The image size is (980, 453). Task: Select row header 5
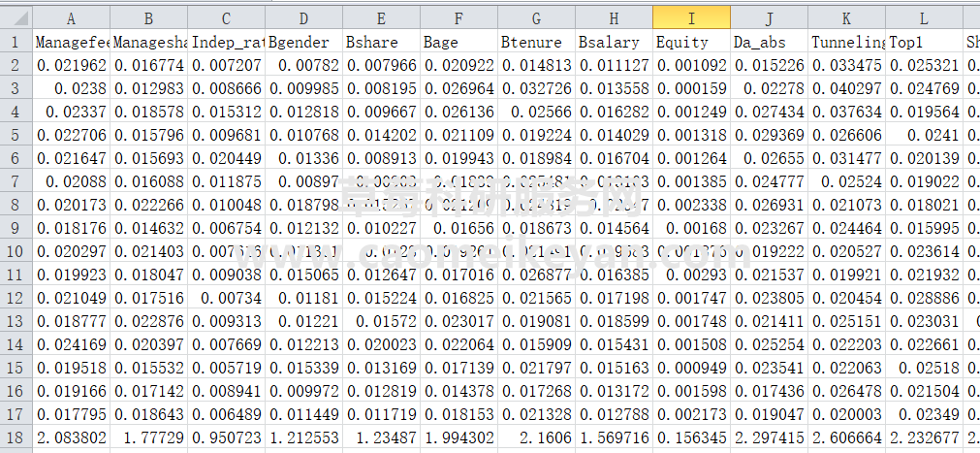[16, 135]
